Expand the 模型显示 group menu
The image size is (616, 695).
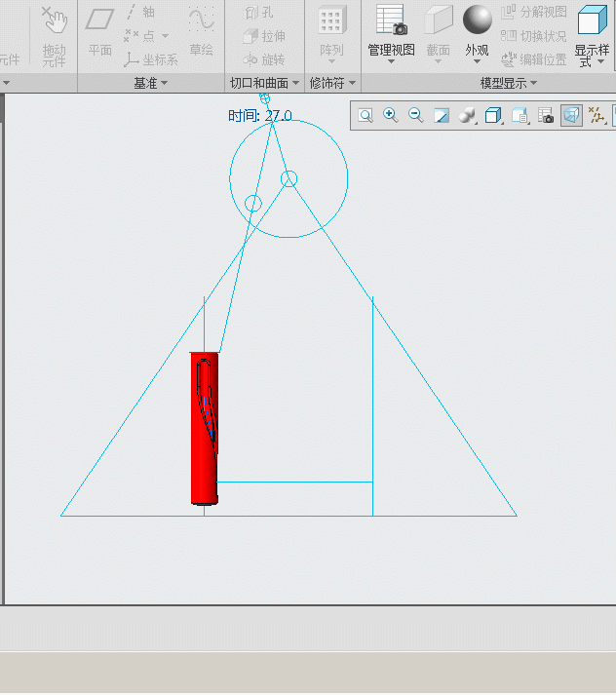[x=509, y=83]
